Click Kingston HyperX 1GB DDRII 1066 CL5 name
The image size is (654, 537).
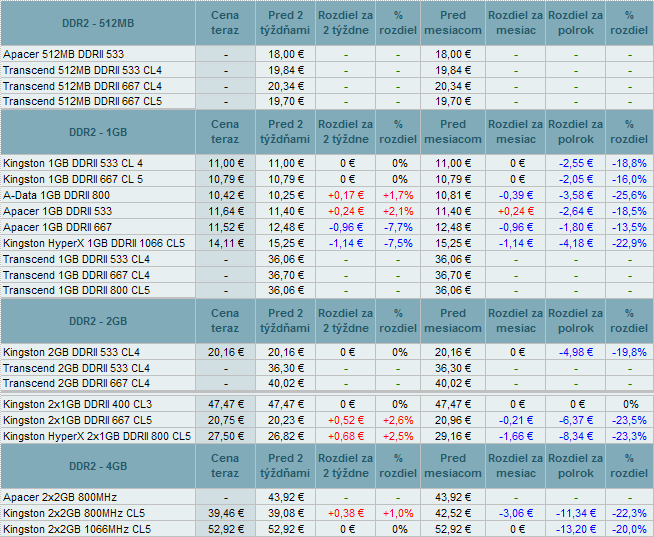coord(94,243)
